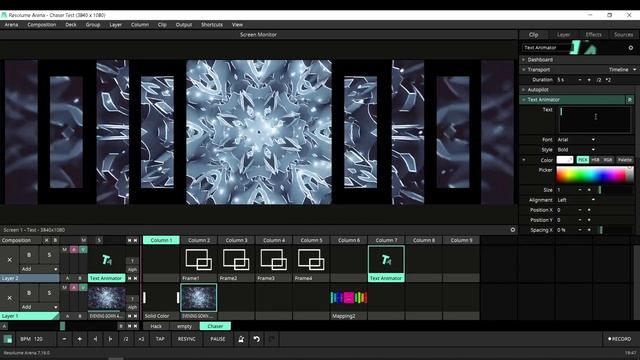The width and height of the screenshot is (640, 360).
Task: Click the white Color swatch
Action: click(564, 160)
